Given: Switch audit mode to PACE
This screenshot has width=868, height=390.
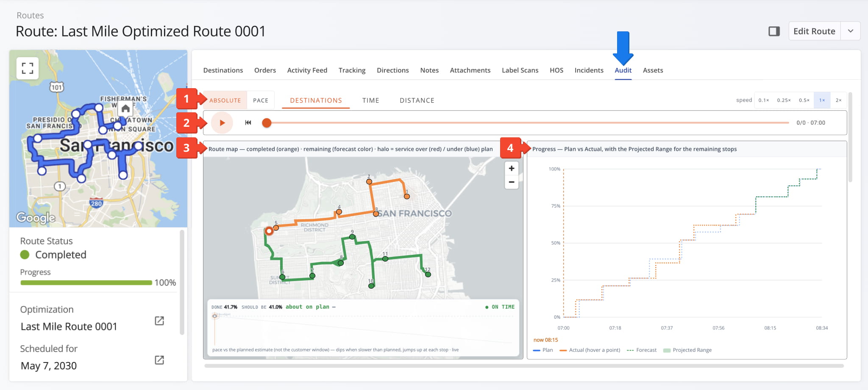Looking at the screenshot, I should point(261,100).
